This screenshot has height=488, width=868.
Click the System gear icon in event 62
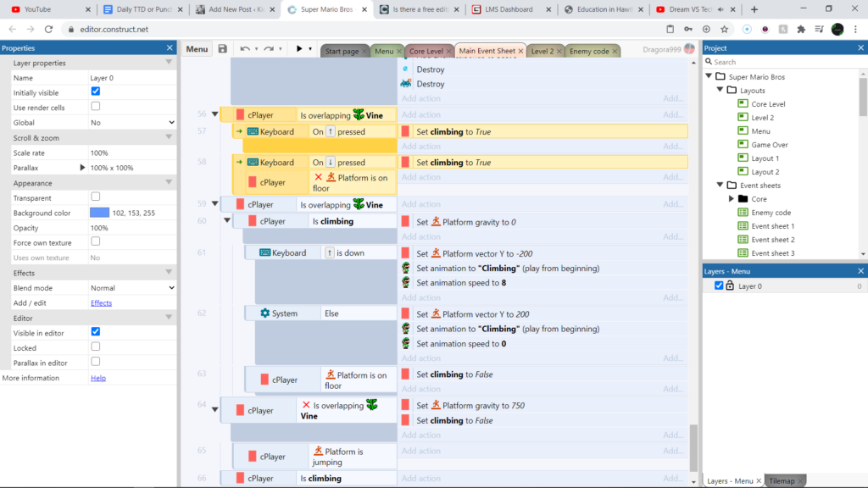264,313
